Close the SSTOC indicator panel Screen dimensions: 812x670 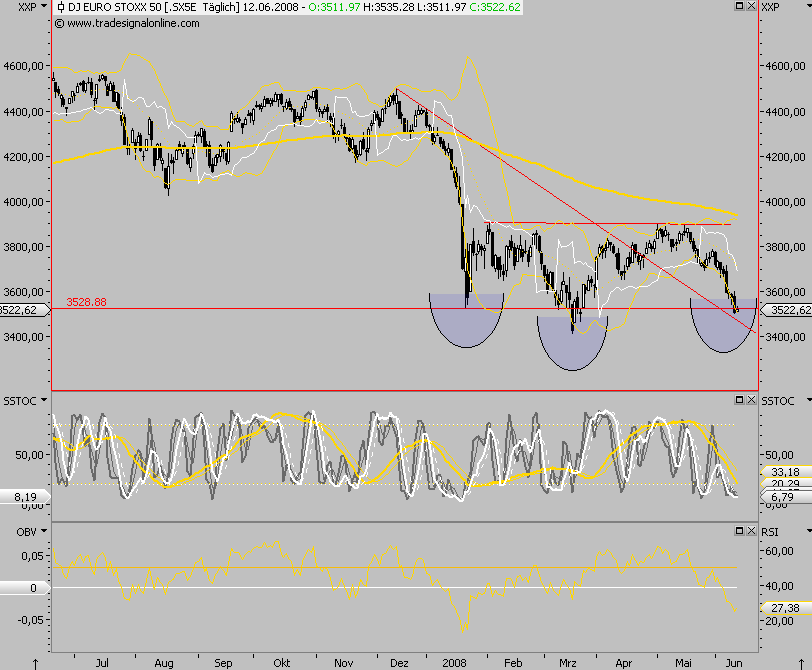pyautogui.click(x=751, y=400)
